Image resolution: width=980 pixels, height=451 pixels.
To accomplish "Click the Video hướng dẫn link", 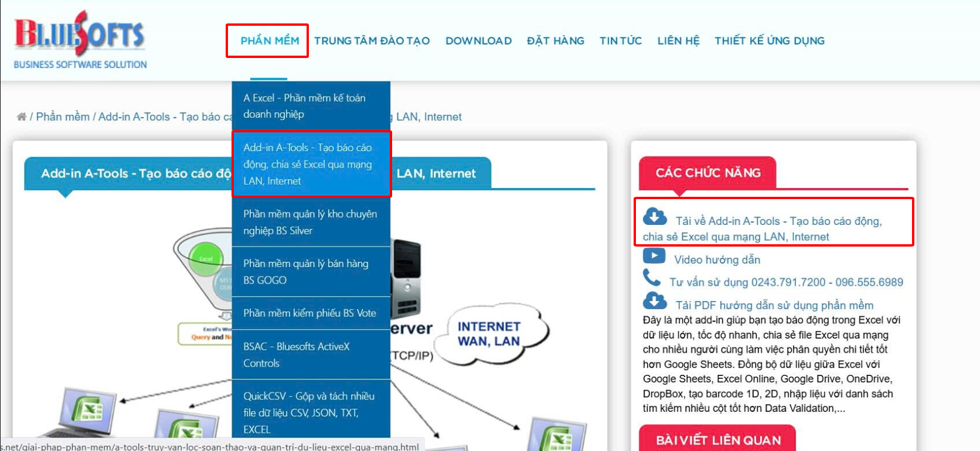I will pyautogui.click(x=717, y=259).
